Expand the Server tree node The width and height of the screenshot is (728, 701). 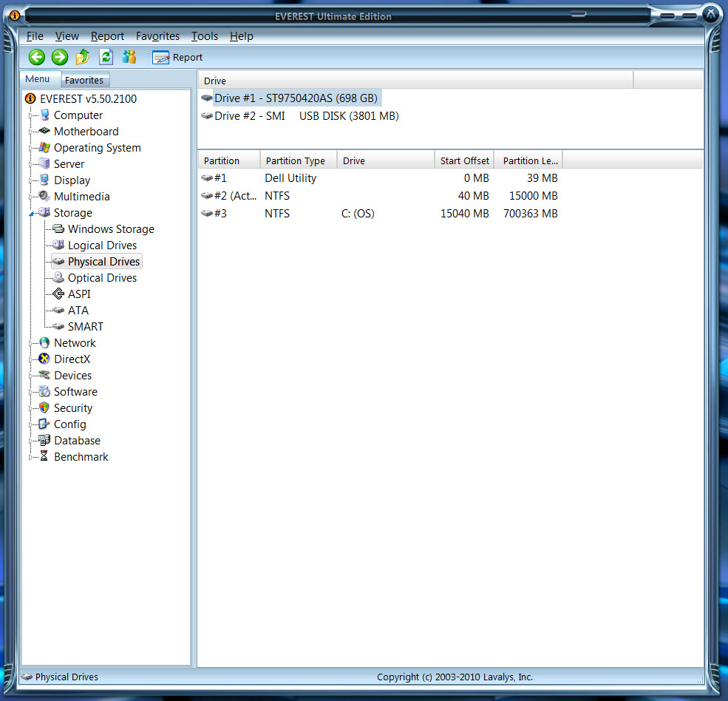click(31, 164)
